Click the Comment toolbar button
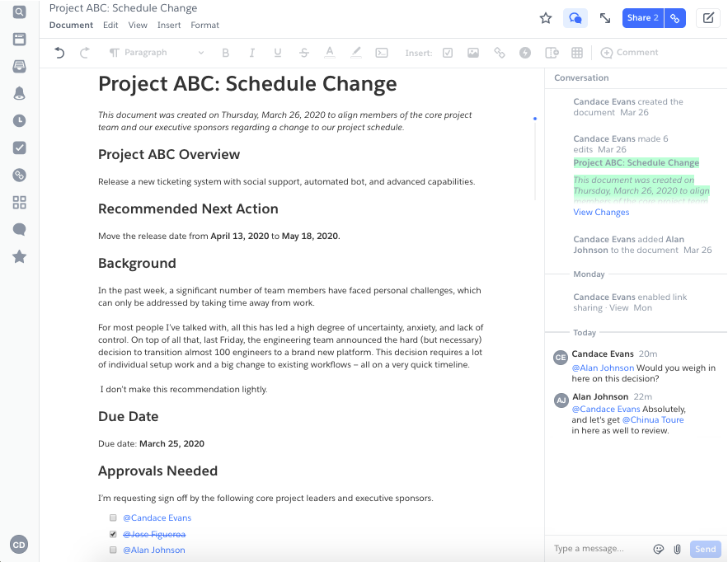 coord(629,53)
